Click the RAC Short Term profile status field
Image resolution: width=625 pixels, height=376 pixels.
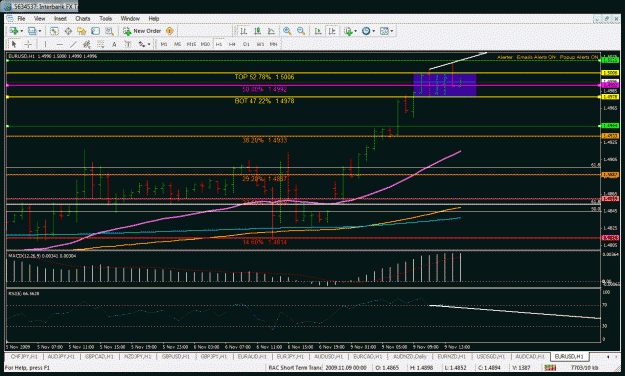pyautogui.click(x=294, y=368)
